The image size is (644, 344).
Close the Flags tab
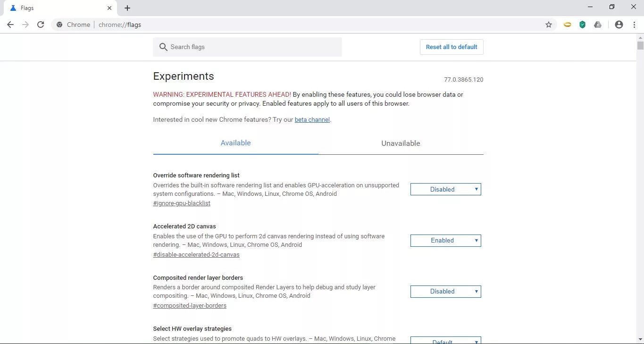click(109, 8)
